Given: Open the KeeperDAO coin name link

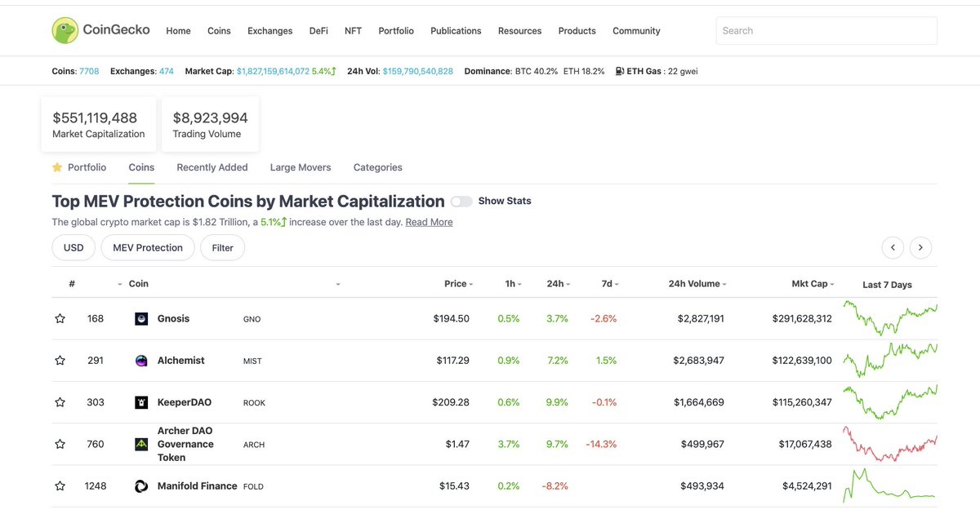Looking at the screenshot, I should click(x=185, y=402).
